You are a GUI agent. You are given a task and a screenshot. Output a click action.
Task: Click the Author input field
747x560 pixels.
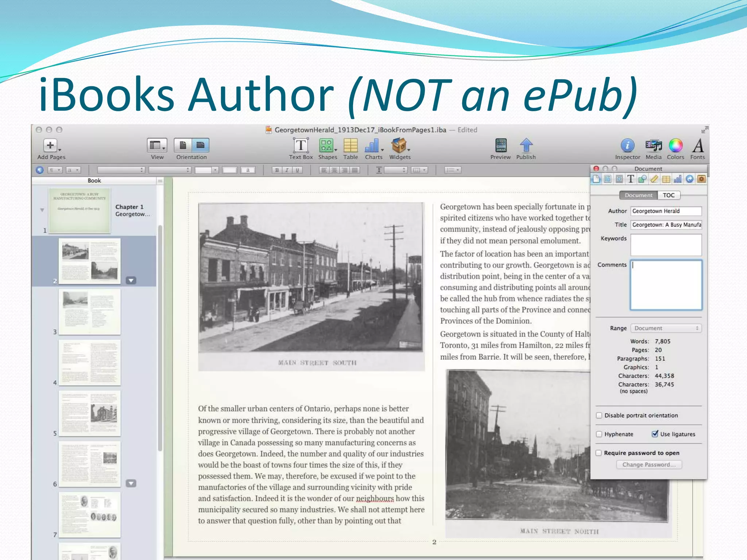[x=666, y=211]
